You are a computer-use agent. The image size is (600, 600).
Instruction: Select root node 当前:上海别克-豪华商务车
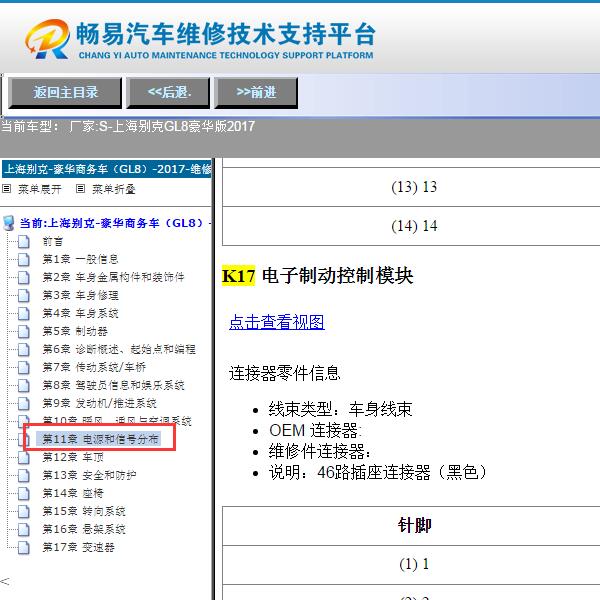(x=115, y=223)
